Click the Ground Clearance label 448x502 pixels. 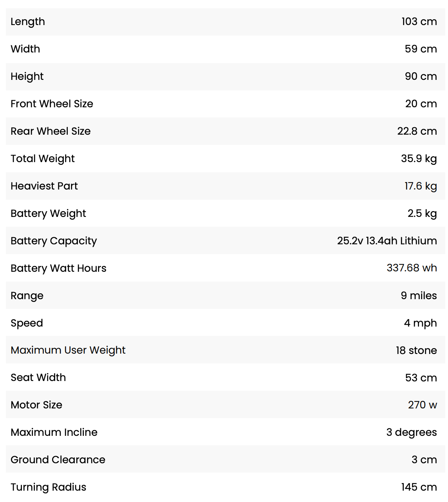click(58, 460)
